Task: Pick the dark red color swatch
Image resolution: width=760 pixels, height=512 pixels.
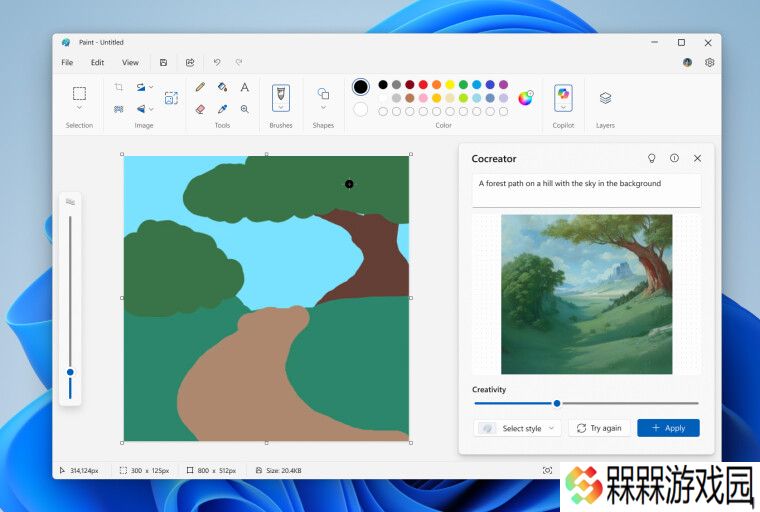Action: coord(410,85)
